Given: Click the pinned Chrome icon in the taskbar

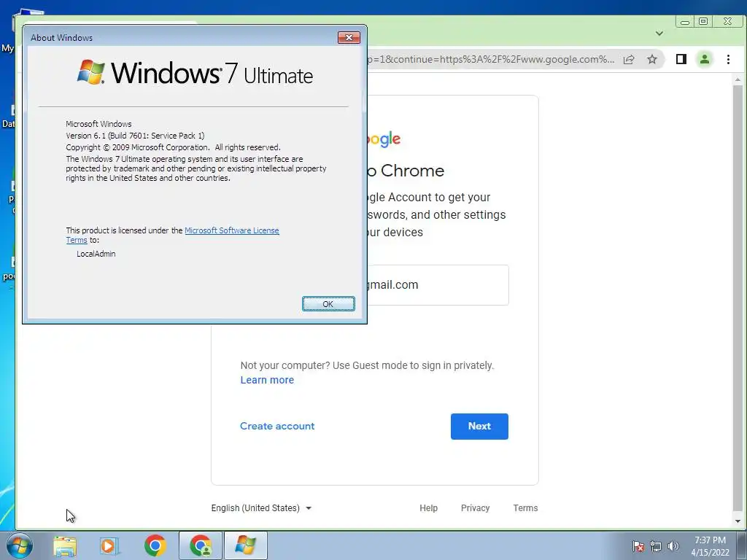Looking at the screenshot, I should (155, 545).
